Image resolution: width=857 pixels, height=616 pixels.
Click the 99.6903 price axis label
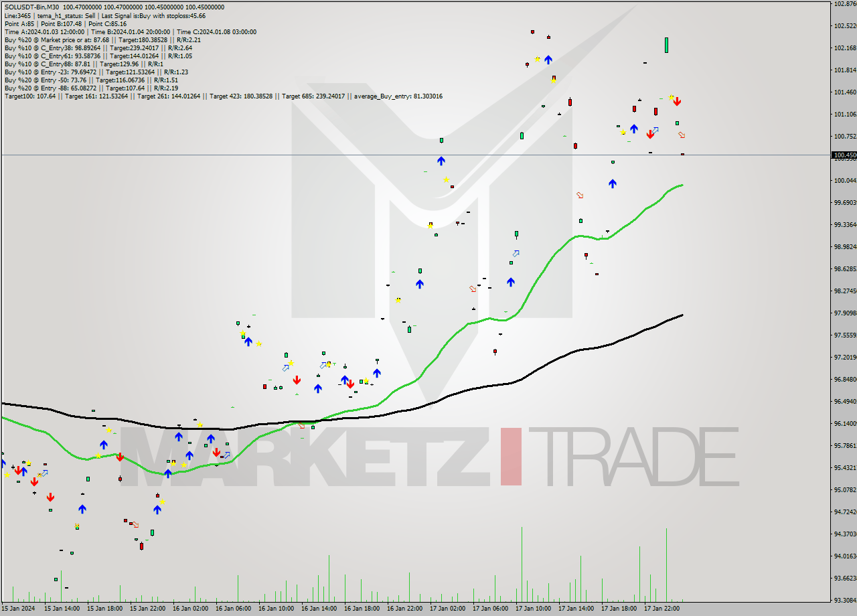tap(845, 202)
